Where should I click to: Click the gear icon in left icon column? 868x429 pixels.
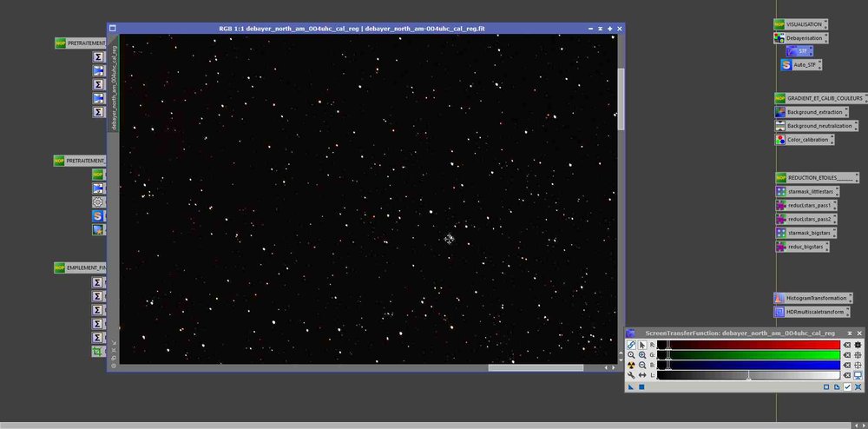98,202
